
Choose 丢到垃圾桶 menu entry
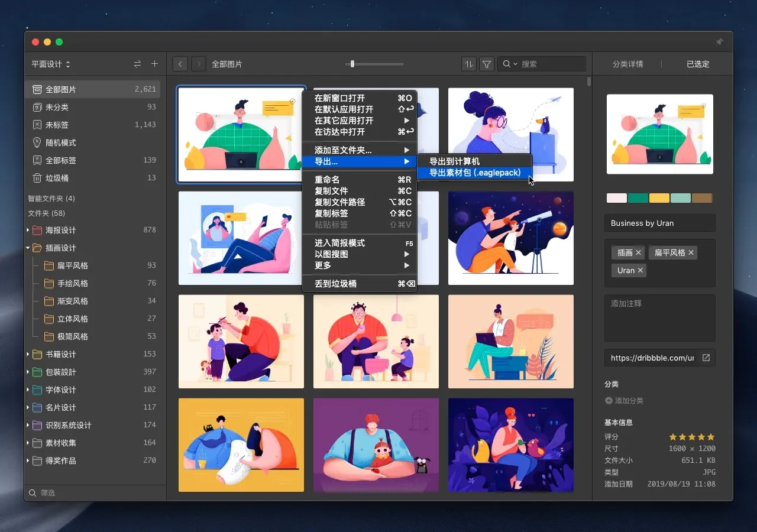pos(360,284)
